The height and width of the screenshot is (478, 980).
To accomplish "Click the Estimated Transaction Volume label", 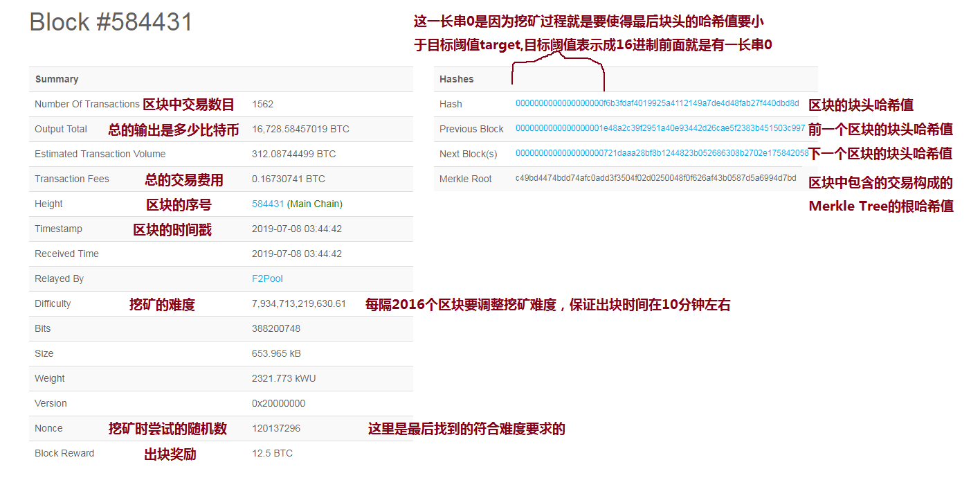I will (x=100, y=154).
